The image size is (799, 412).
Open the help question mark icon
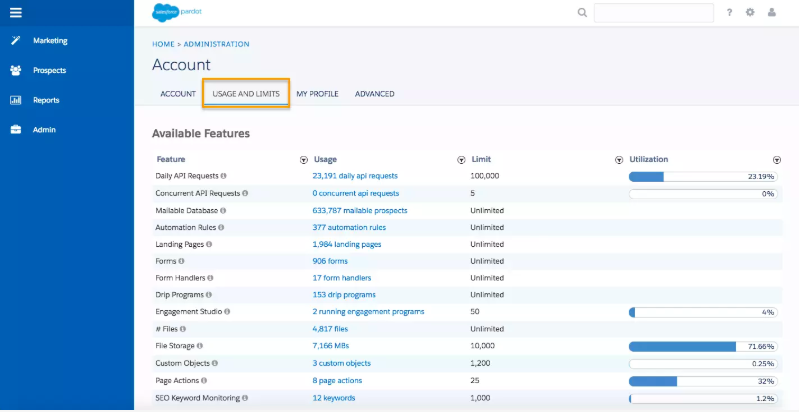[x=730, y=13]
